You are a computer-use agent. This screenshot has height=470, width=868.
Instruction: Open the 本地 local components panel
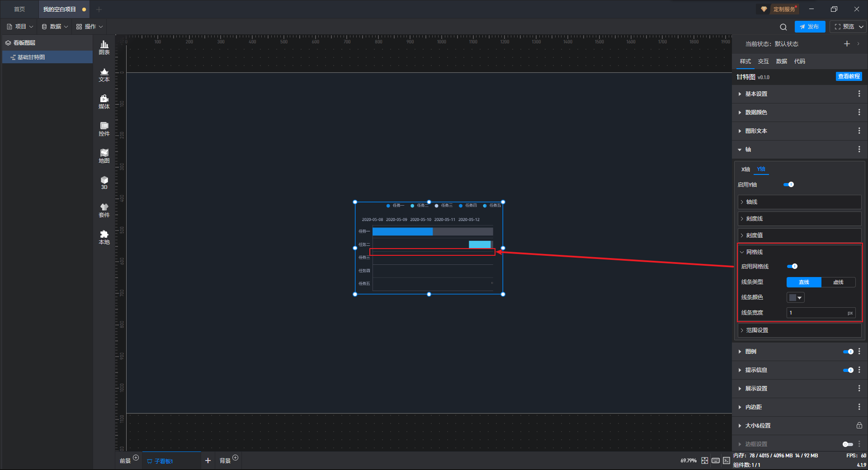click(x=104, y=237)
